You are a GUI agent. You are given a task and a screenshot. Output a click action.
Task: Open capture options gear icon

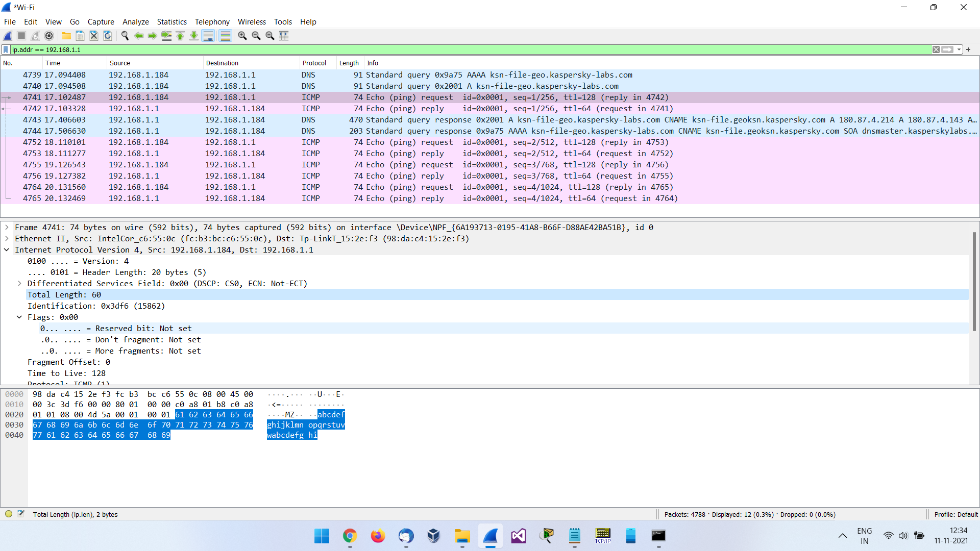tap(49, 36)
